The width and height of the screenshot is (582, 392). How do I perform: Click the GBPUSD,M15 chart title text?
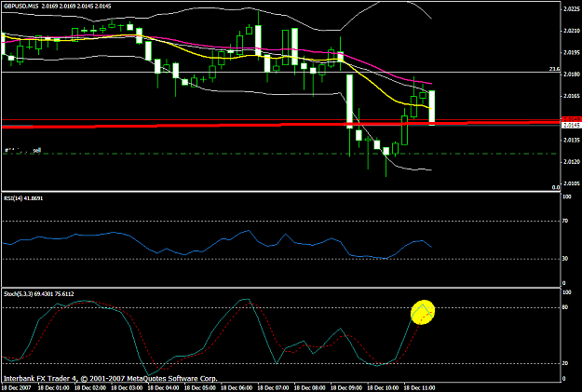[21, 7]
